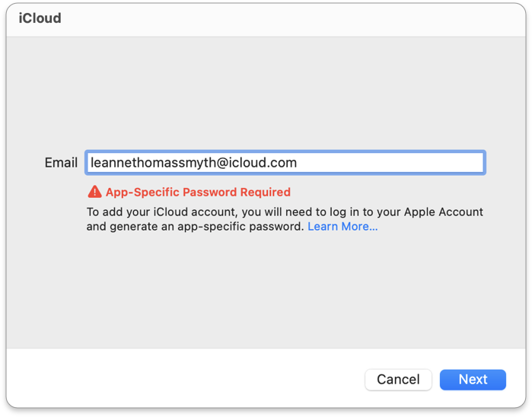Click the word "iCloud" in the title bar
This screenshot has width=532, height=417.
click(x=40, y=18)
